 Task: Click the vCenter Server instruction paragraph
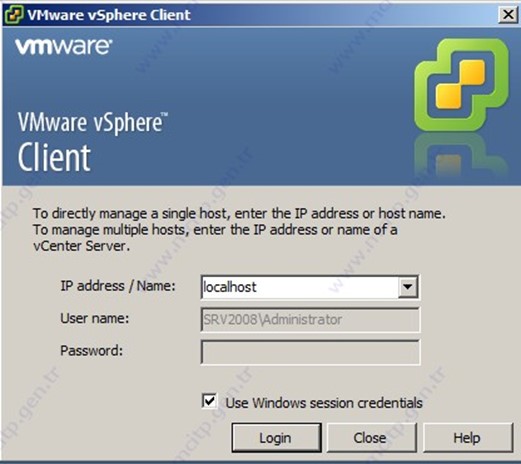(x=239, y=230)
